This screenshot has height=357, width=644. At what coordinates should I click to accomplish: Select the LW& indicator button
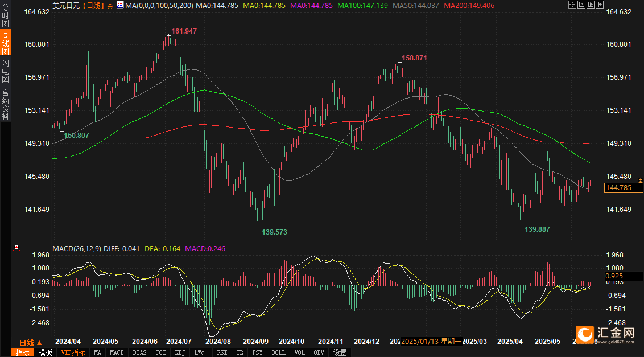tap(200, 352)
